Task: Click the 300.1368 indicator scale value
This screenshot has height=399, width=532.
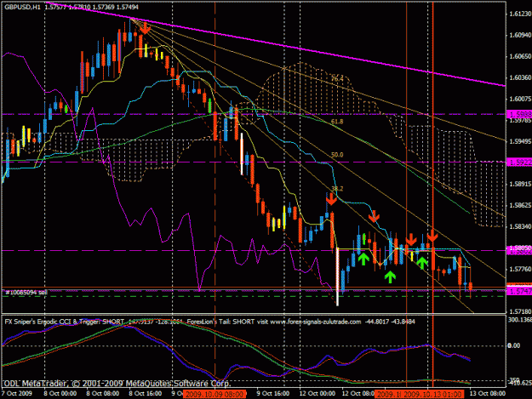Action: [x=519, y=320]
